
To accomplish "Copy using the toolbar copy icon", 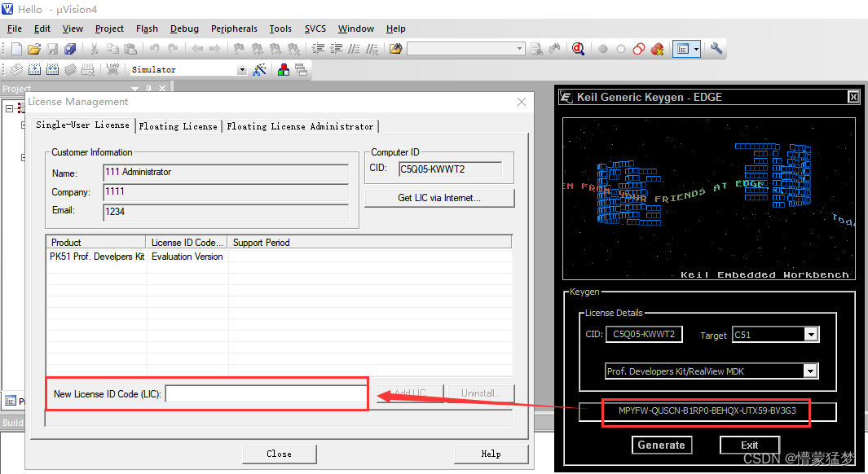I will pos(112,49).
